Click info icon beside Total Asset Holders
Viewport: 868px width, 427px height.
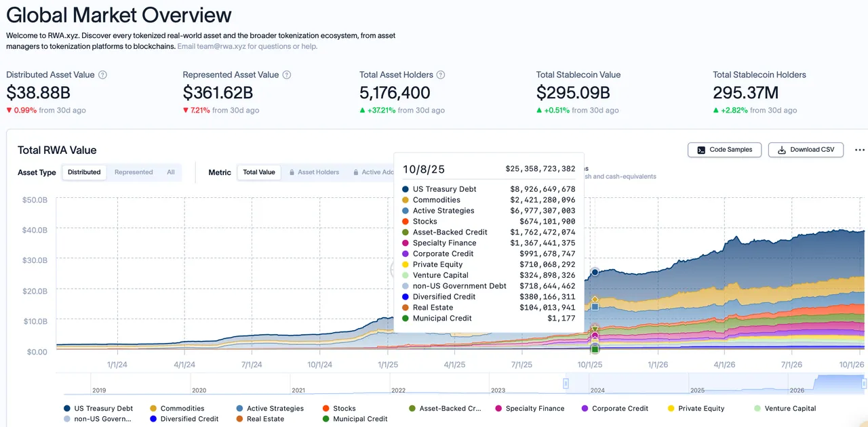pyautogui.click(x=441, y=75)
